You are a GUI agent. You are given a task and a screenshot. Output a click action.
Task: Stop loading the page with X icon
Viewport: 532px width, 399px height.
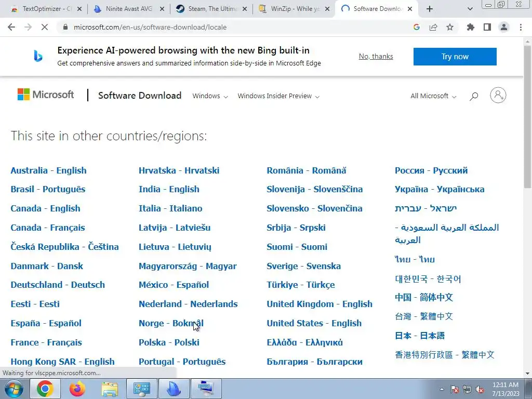coord(45,27)
